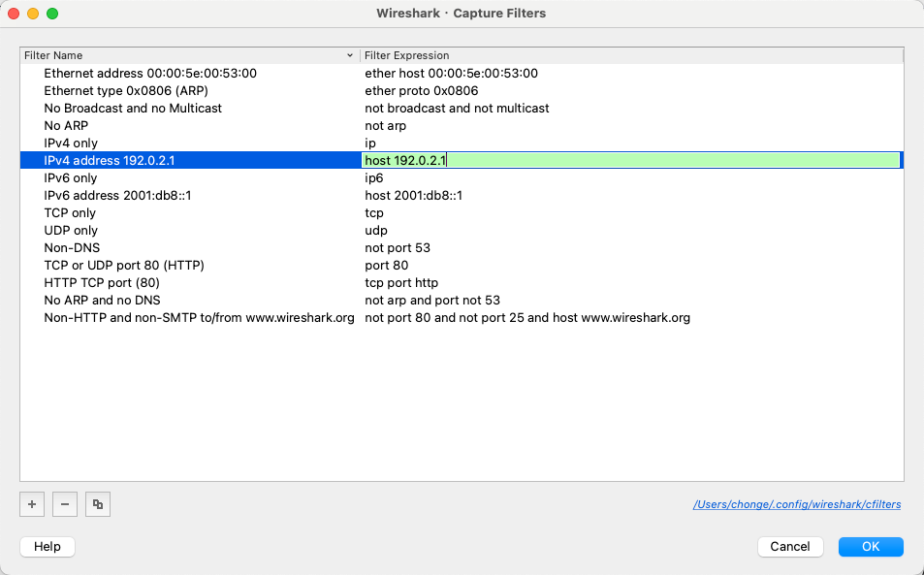
Task: Click the Filter Expression column header
Action: [x=630, y=55]
